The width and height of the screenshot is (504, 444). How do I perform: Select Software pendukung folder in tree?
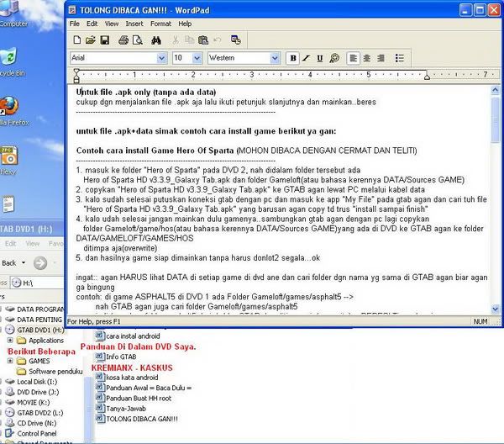50,372
